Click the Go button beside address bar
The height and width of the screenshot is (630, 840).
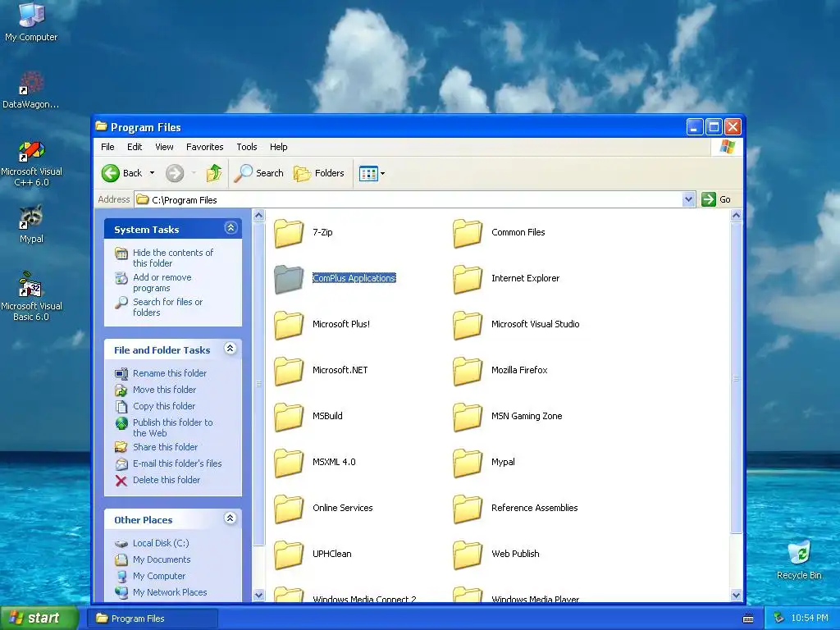pyautogui.click(x=716, y=199)
